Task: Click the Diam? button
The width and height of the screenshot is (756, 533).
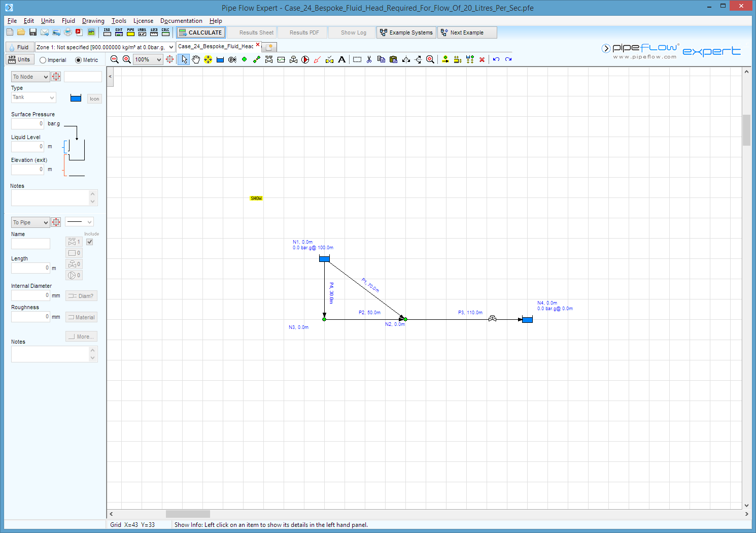Action: pyautogui.click(x=81, y=296)
